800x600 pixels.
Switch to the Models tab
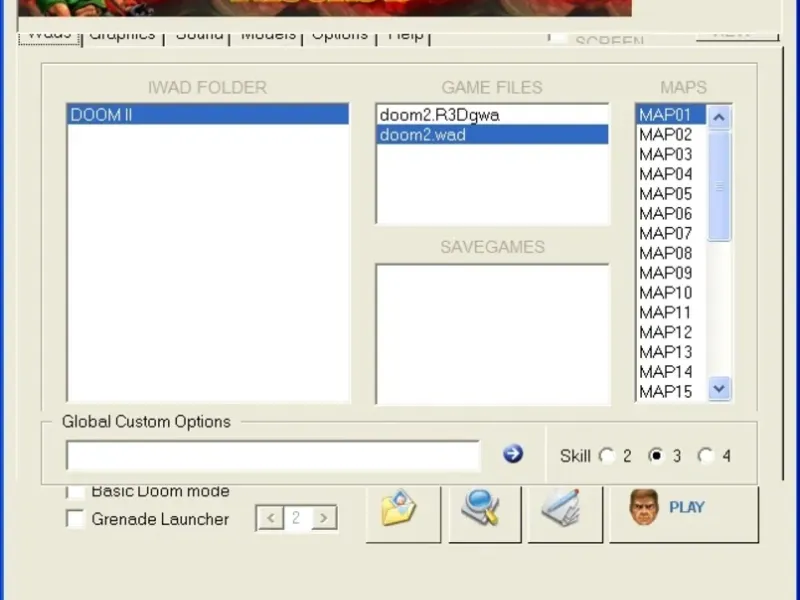pyautogui.click(x=268, y=38)
